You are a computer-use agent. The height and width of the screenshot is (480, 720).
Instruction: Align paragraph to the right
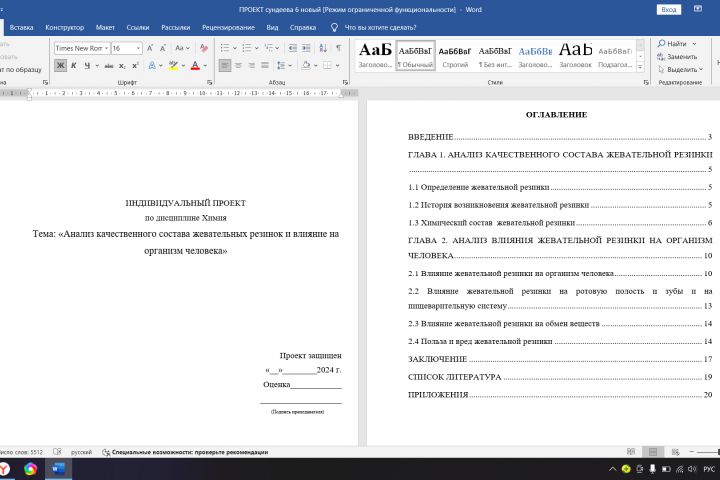[x=252, y=66]
